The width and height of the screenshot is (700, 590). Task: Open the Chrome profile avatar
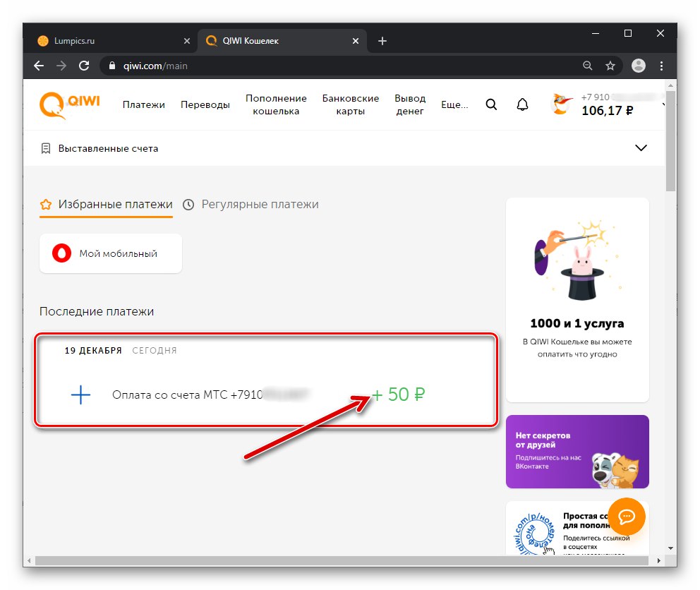coord(639,66)
